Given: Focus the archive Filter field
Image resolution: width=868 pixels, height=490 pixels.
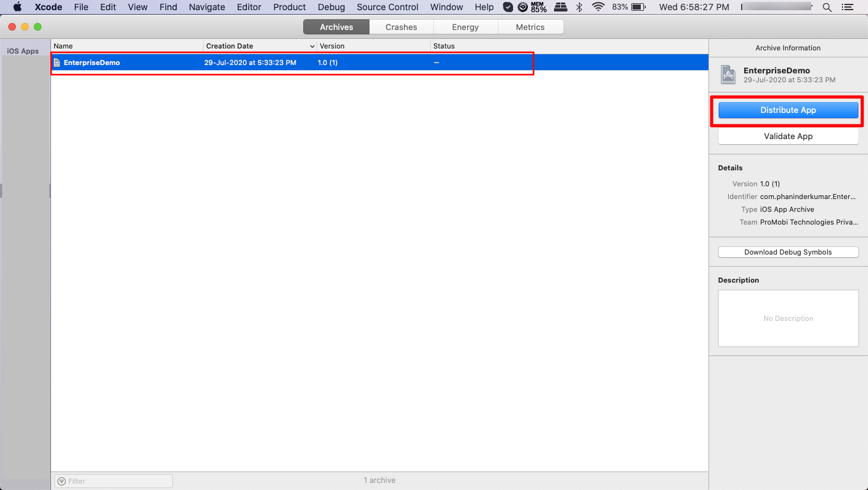Looking at the screenshot, I should (x=114, y=481).
